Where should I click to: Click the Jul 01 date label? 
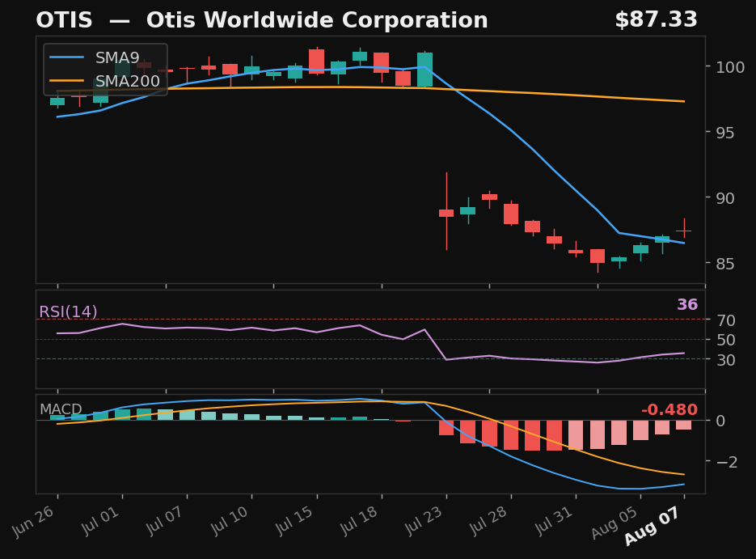pos(100,520)
